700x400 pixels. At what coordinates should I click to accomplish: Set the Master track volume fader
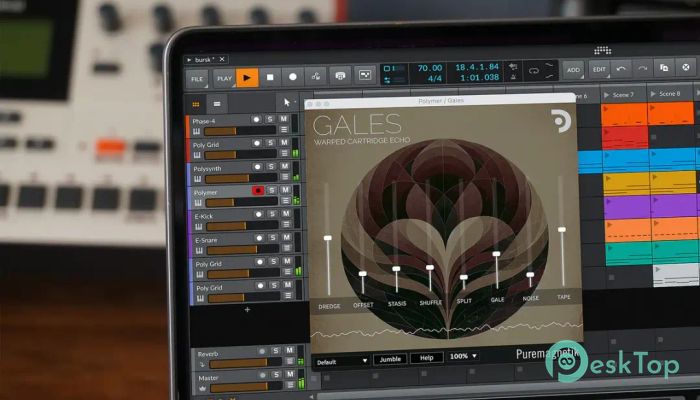247,387
